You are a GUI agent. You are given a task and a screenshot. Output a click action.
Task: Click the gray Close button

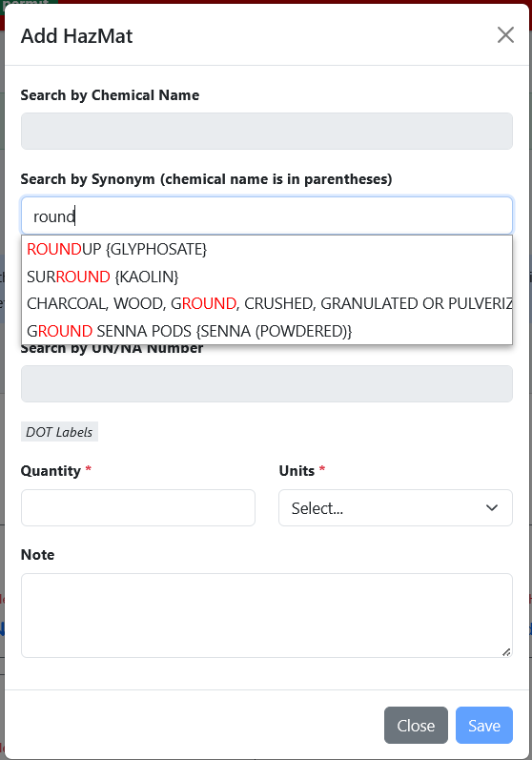pyautogui.click(x=416, y=725)
